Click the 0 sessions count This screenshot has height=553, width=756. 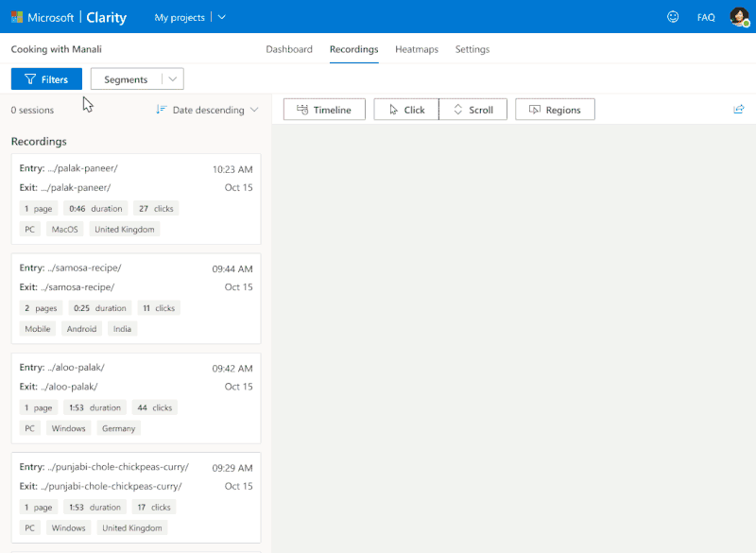tap(32, 110)
